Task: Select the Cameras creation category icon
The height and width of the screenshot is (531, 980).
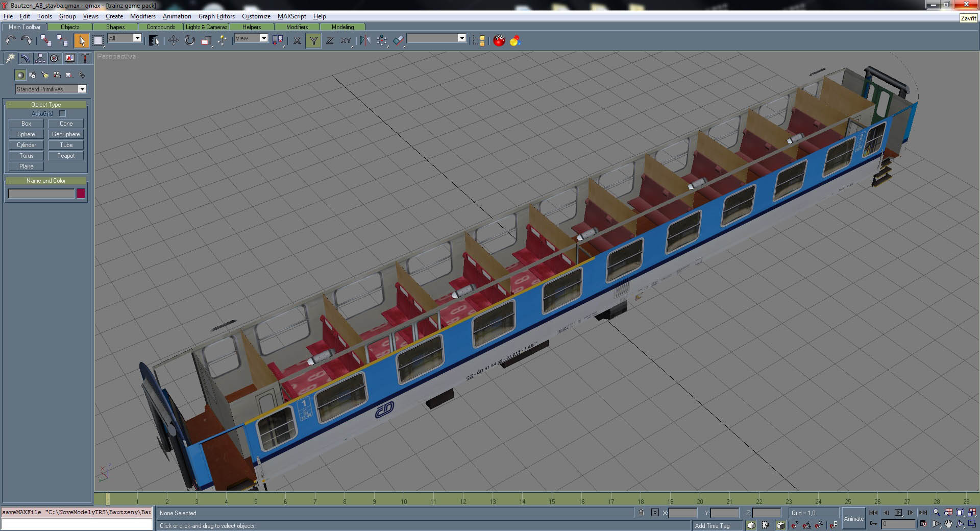Action: coord(57,75)
